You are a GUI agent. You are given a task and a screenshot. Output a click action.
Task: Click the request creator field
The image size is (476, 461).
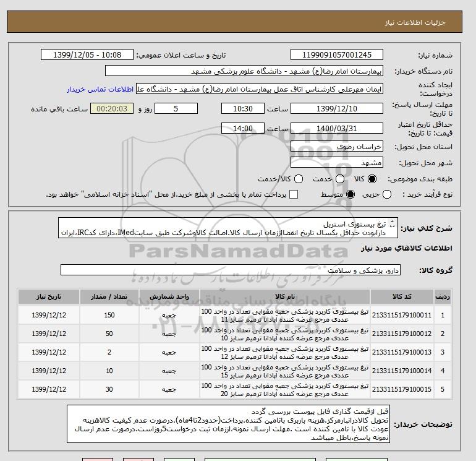click(x=260, y=89)
